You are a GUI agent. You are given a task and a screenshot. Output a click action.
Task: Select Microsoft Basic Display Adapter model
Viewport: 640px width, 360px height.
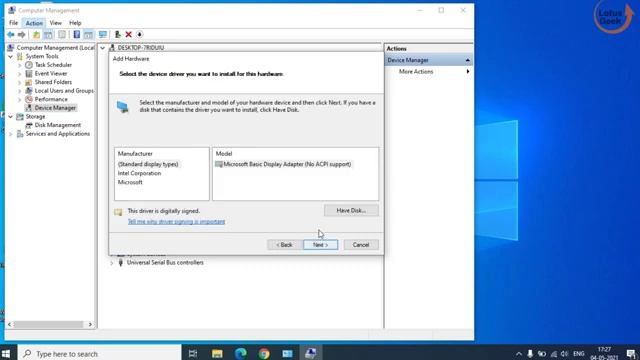point(287,164)
